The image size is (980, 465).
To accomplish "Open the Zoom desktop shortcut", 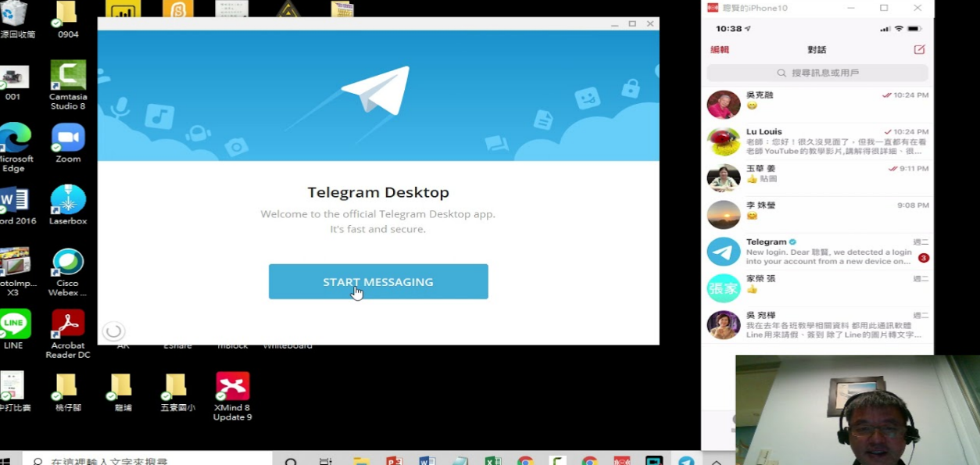I will (x=68, y=142).
